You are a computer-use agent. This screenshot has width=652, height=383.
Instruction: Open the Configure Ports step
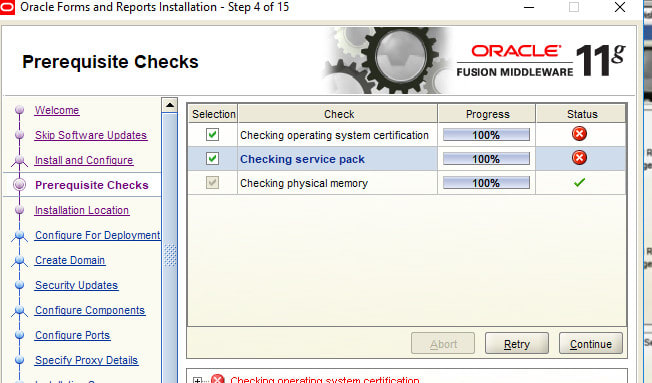72,335
